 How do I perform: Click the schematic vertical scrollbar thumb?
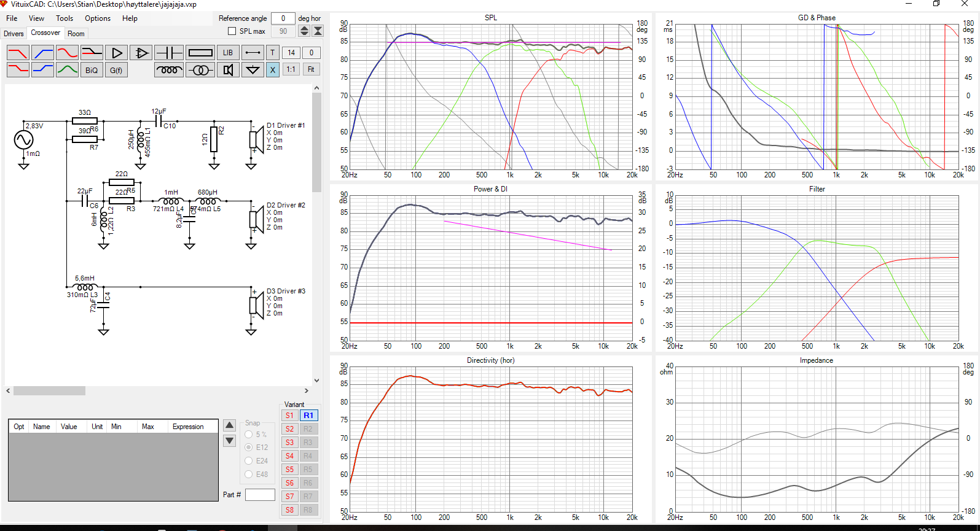317,143
